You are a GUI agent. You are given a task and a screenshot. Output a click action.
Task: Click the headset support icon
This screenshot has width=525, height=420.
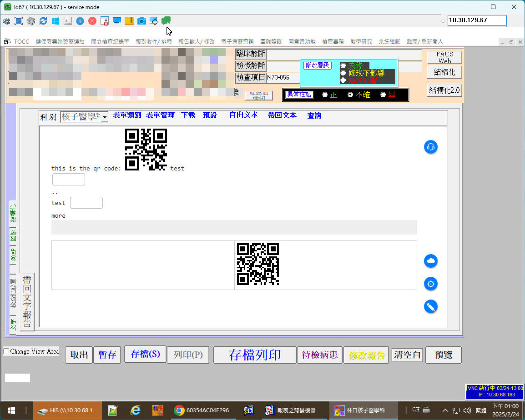pyautogui.click(x=430, y=147)
